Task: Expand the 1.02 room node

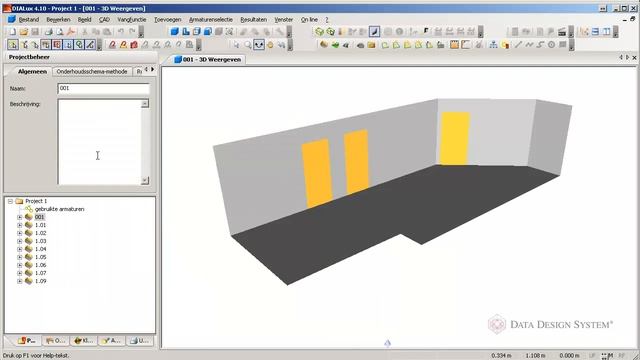Action: 20,233
